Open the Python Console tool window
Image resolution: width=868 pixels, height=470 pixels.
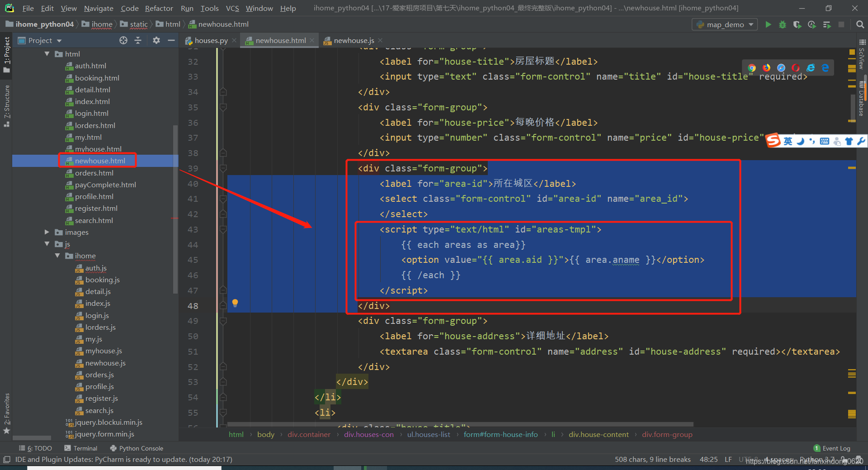pyautogui.click(x=137, y=448)
